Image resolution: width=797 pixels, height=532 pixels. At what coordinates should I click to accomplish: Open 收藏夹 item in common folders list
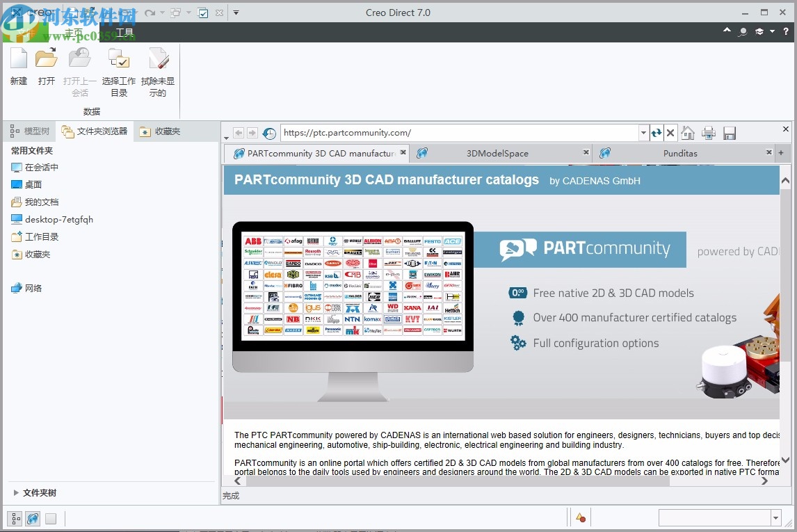coord(31,255)
